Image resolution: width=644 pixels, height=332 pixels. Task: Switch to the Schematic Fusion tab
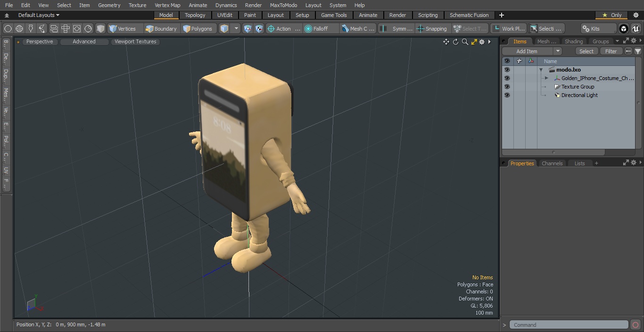coord(469,15)
